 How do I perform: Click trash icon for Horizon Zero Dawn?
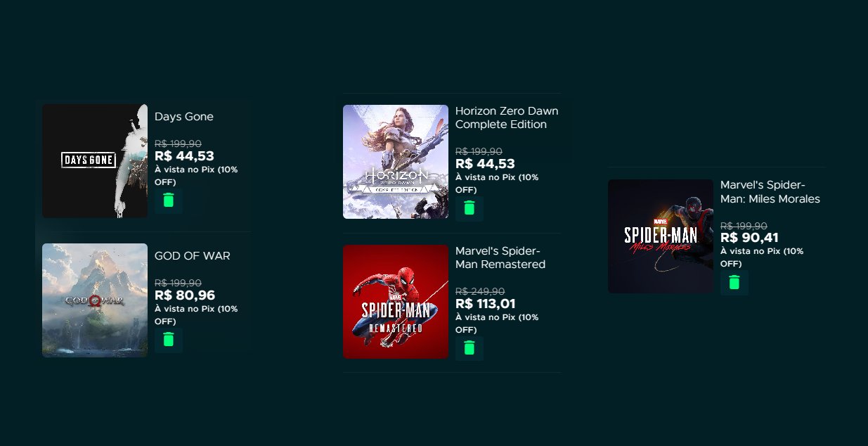(x=469, y=208)
